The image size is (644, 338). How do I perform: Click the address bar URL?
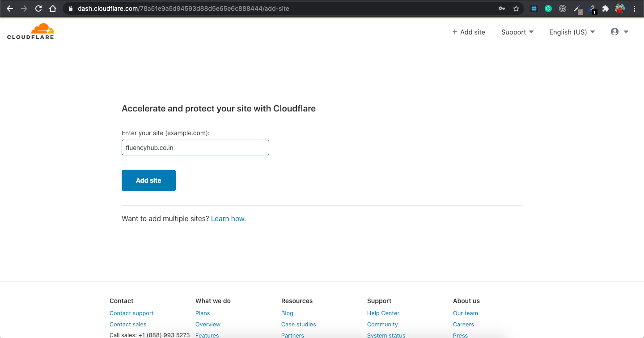click(x=183, y=9)
